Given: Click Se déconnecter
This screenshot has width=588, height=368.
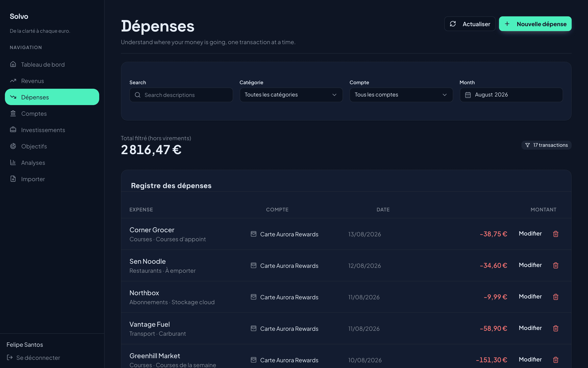Looking at the screenshot, I should pos(33,358).
